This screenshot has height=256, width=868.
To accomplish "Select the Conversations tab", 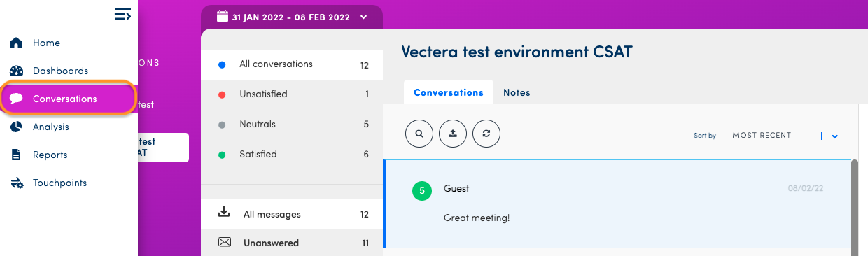I will pos(449,92).
